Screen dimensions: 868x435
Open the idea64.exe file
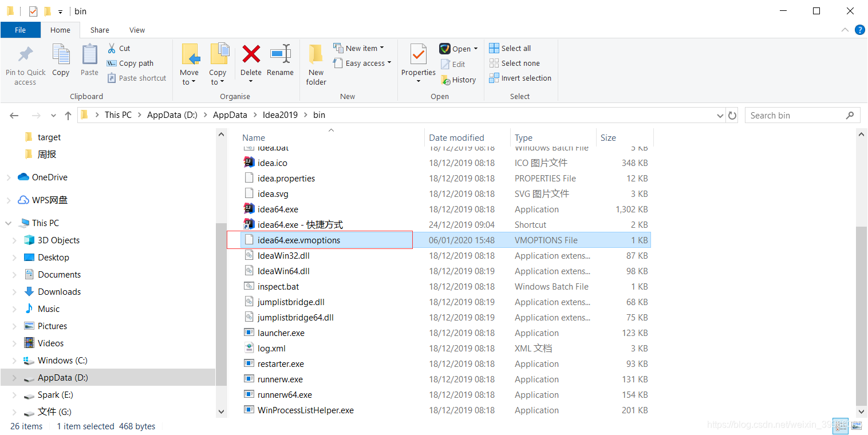tap(277, 209)
